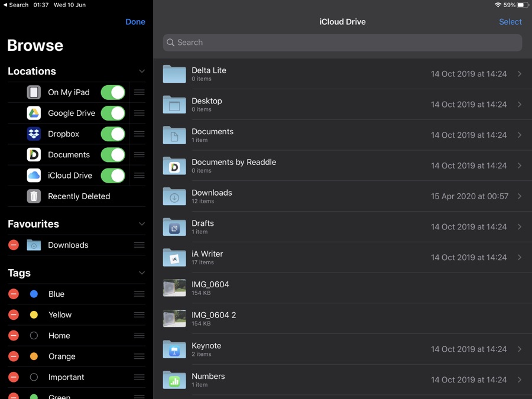Image resolution: width=532 pixels, height=399 pixels.
Task: Select the Yellow tag label
Action: (60, 315)
